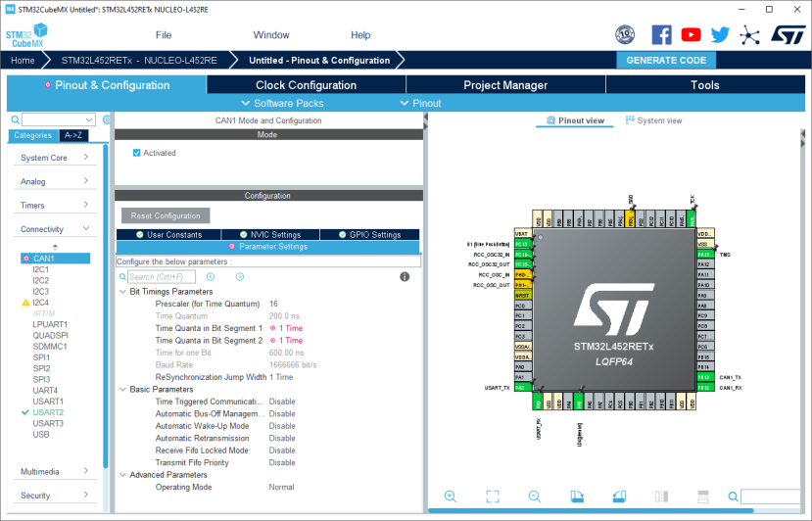812x521 pixels.
Task: Click the ST logo in header
Action: pos(788,35)
